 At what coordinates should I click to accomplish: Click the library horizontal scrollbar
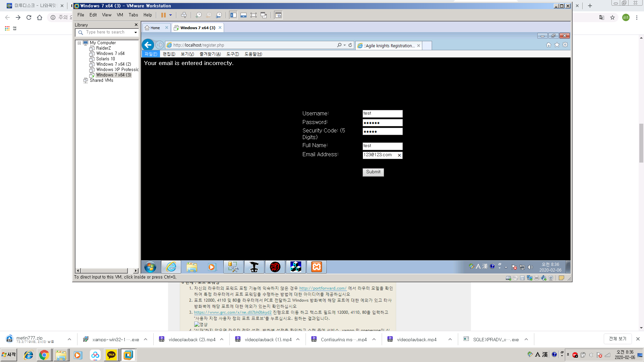coord(104,270)
